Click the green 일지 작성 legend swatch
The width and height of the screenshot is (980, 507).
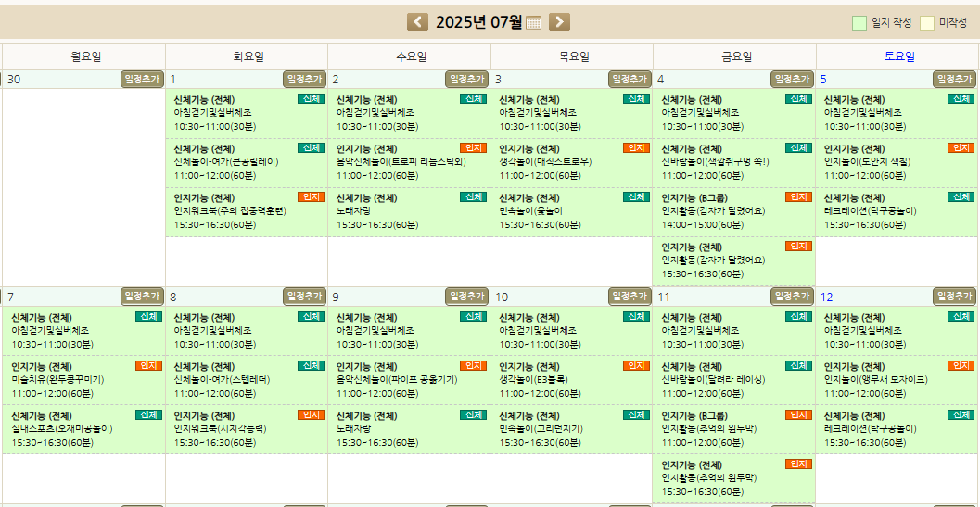[x=859, y=23]
